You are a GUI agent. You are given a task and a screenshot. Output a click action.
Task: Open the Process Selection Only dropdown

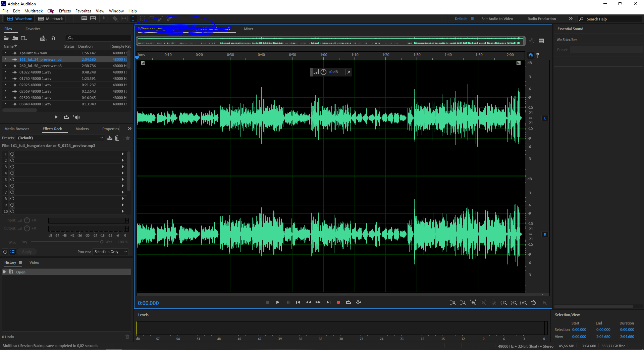[x=110, y=252]
